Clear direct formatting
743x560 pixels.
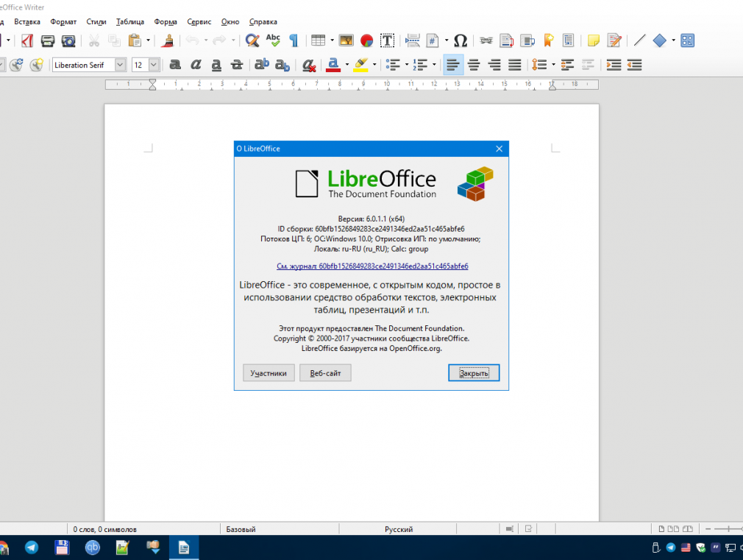click(309, 65)
